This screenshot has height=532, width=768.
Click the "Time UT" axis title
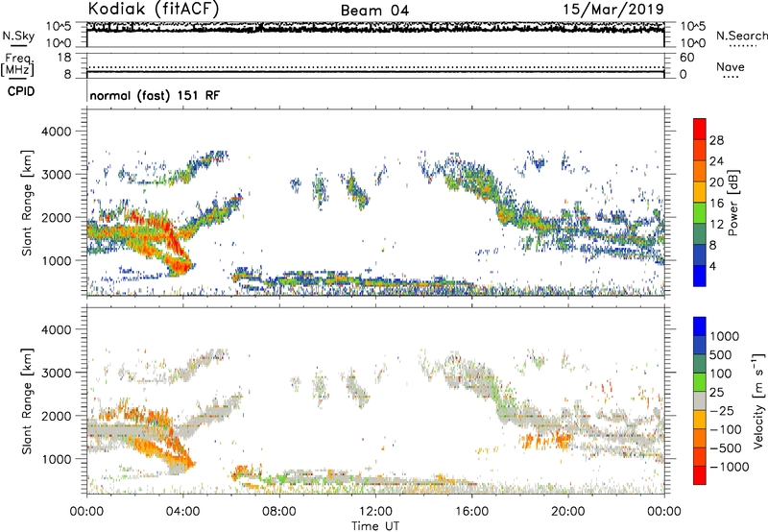point(375,526)
